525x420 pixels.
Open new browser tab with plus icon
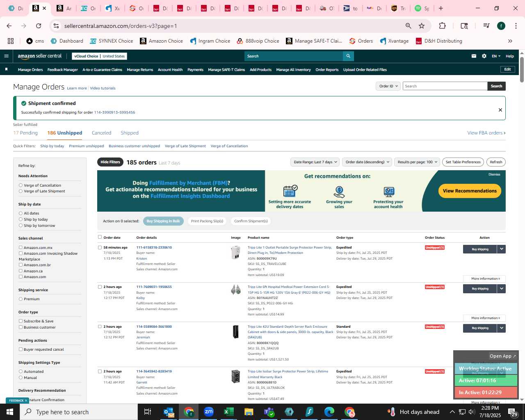[441, 8]
